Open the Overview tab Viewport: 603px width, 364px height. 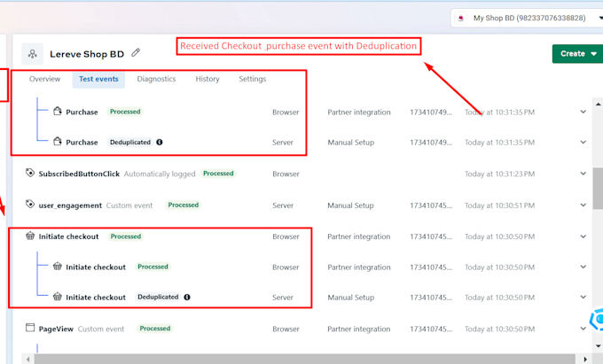coord(44,79)
